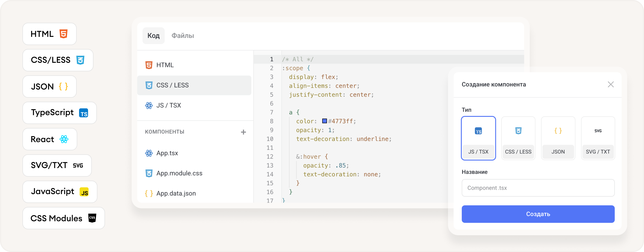Click the '/* All */' comment line

click(x=298, y=59)
